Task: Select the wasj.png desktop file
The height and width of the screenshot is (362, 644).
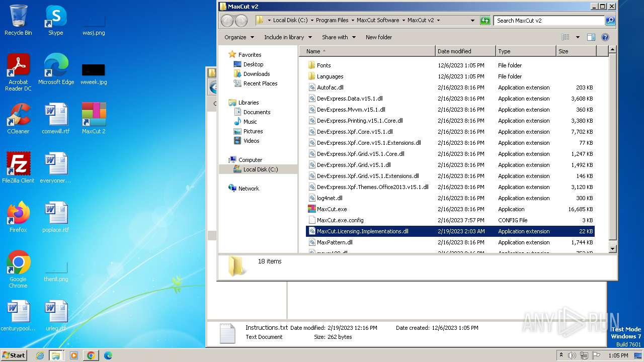Action: (x=94, y=25)
